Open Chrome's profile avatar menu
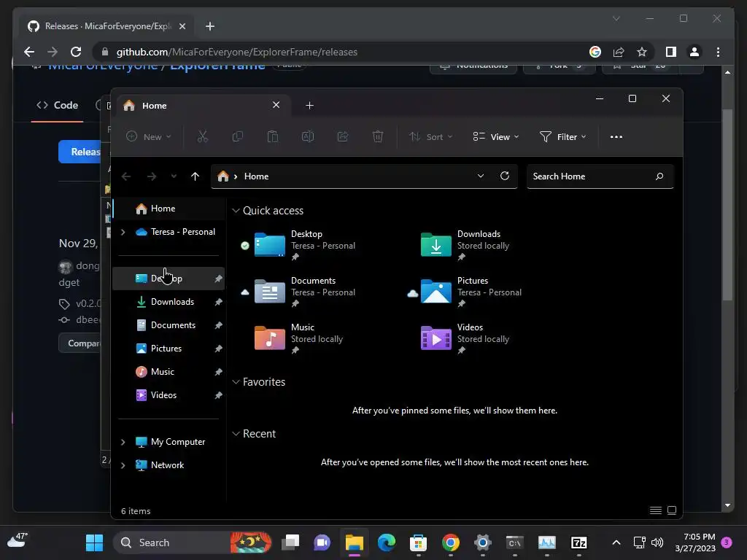The width and height of the screenshot is (747, 560). (694, 52)
